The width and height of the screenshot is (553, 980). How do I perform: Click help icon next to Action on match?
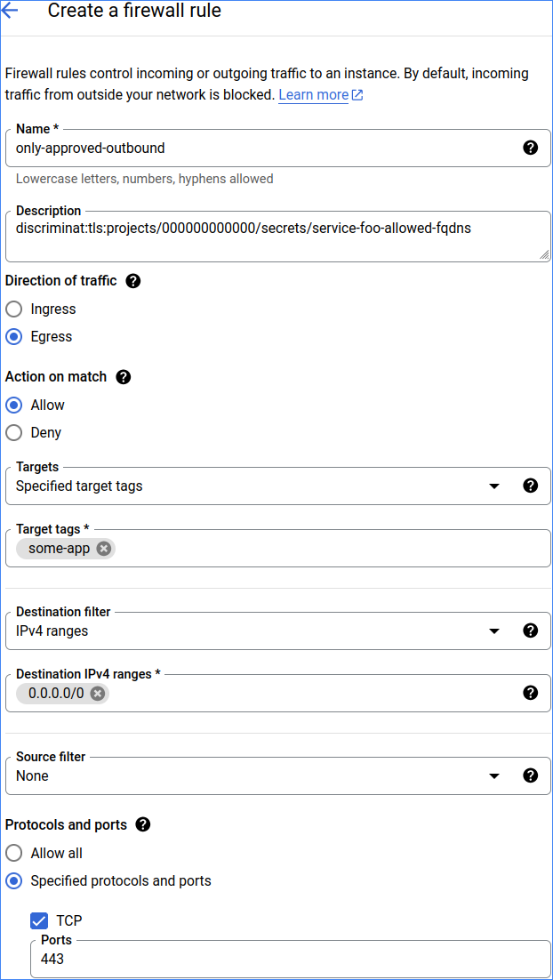[124, 377]
